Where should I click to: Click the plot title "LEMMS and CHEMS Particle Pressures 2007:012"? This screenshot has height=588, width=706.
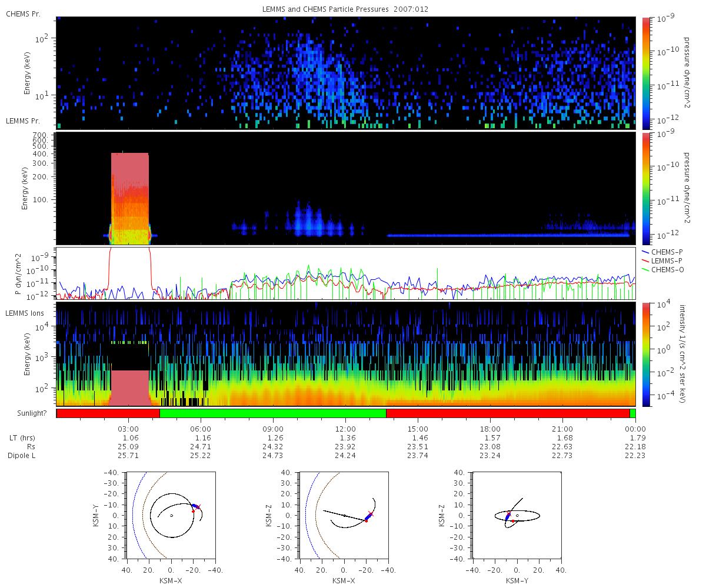coord(345,9)
